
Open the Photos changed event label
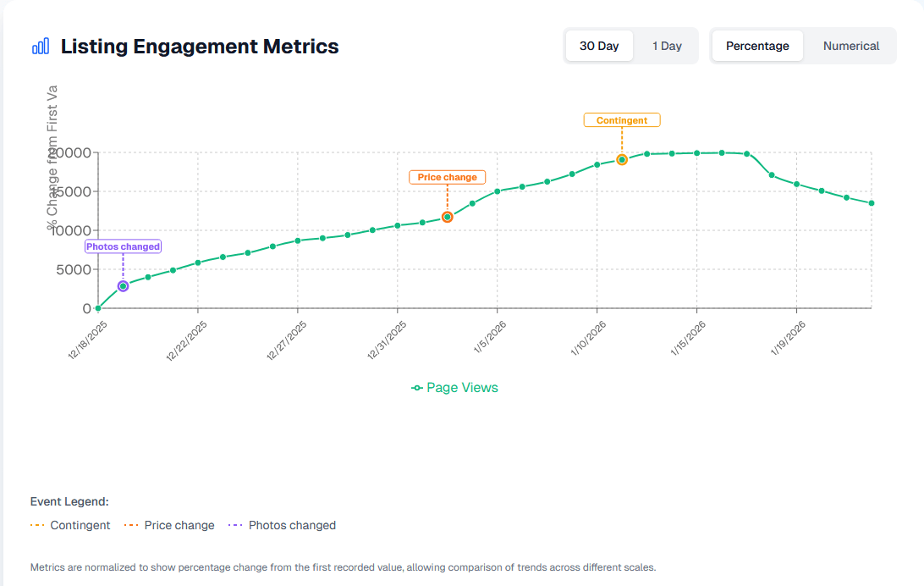coord(123,246)
